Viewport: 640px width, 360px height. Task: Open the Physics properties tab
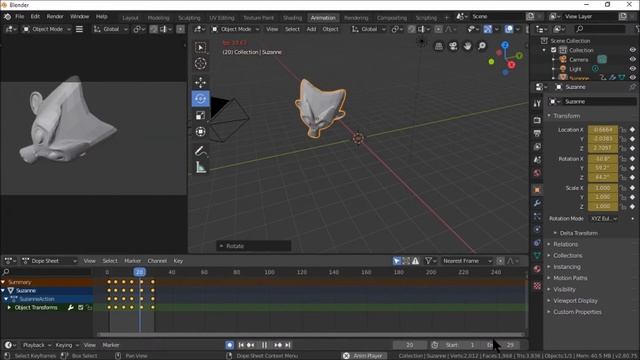click(537, 229)
